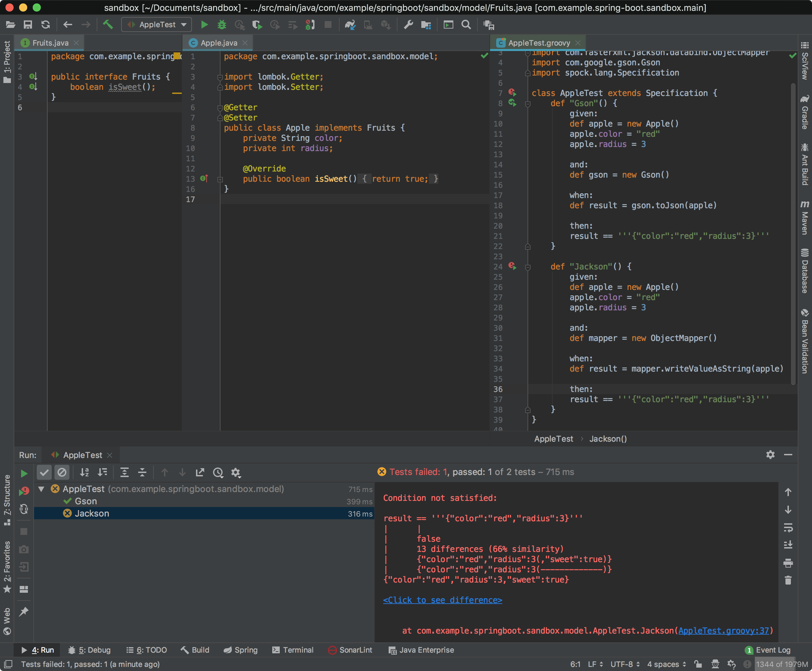Collapse the AppleTest node in test tree
The image size is (812, 671).
point(42,489)
